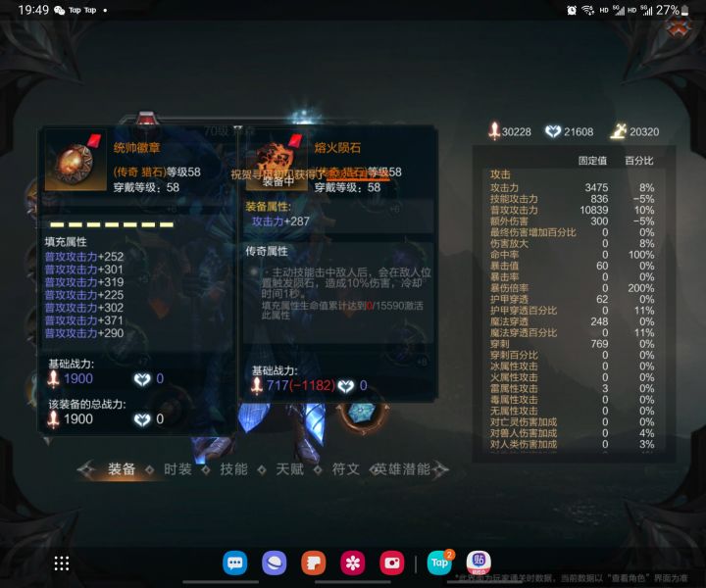The height and width of the screenshot is (588, 706).
Task: Tap the 普攻攻击力+301 fill attribute
Action: (84, 269)
